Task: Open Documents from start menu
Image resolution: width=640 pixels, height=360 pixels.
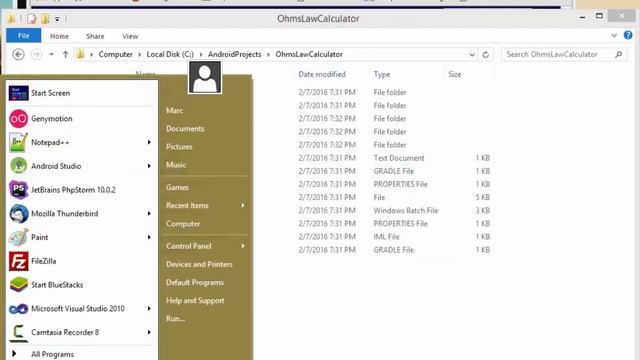Action: [x=185, y=129]
